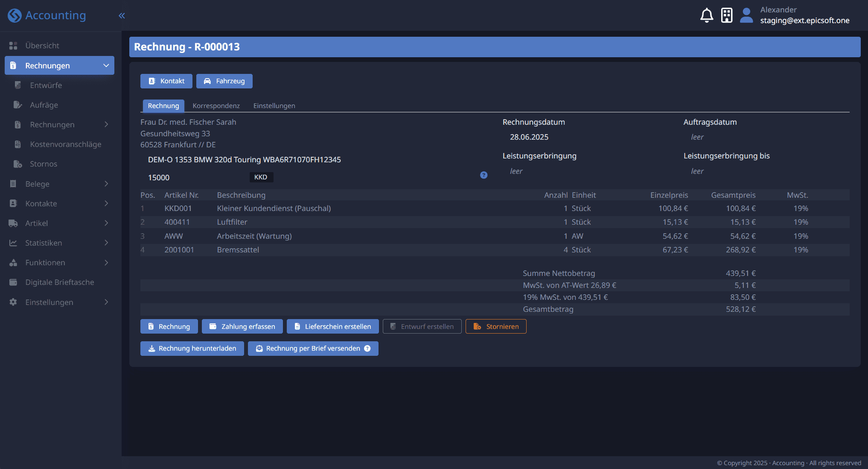Click Rechnung per Brief versenden
The height and width of the screenshot is (469, 868).
pyautogui.click(x=313, y=349)
